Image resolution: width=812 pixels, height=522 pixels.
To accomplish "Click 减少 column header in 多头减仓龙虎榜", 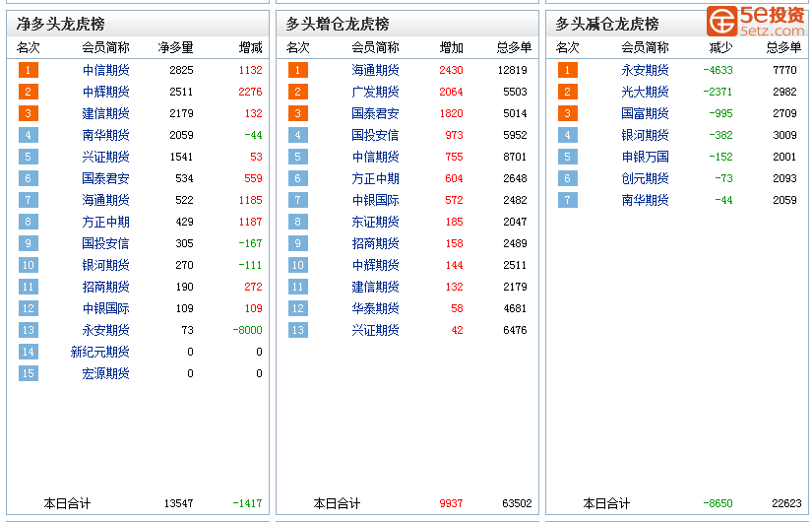I will [720, 47].
